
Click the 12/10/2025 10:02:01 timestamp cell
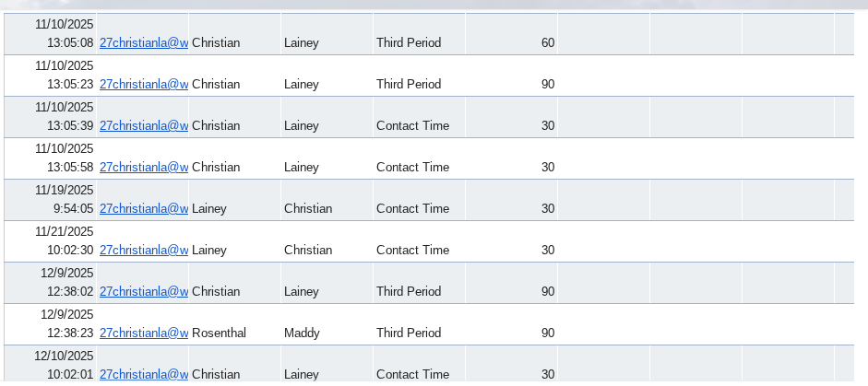point(52,365)
